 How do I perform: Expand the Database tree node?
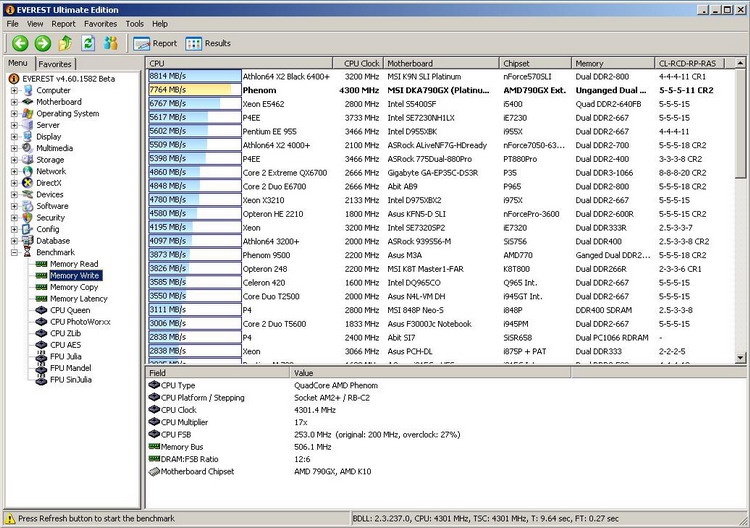tap(14, 241)
